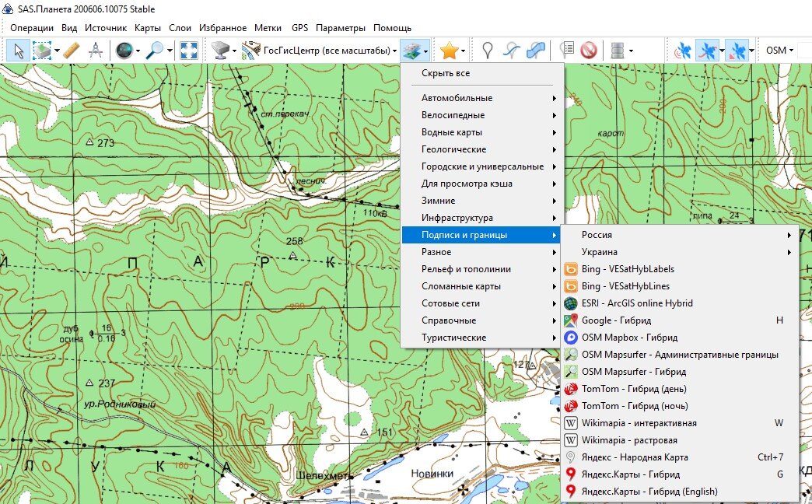Open the Источник menu
812x504 pixels.
pos(106,28)
